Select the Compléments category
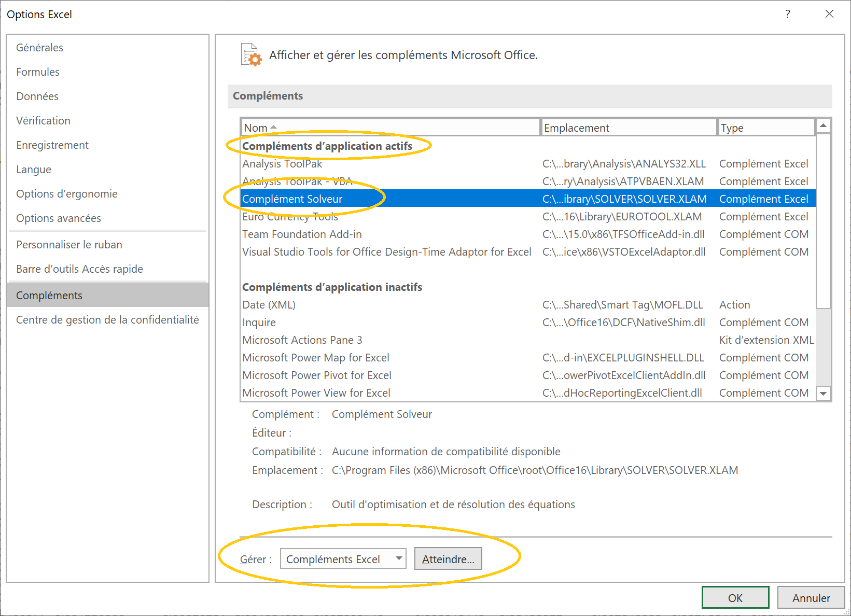851x616 pixels. tap(108, 296)
